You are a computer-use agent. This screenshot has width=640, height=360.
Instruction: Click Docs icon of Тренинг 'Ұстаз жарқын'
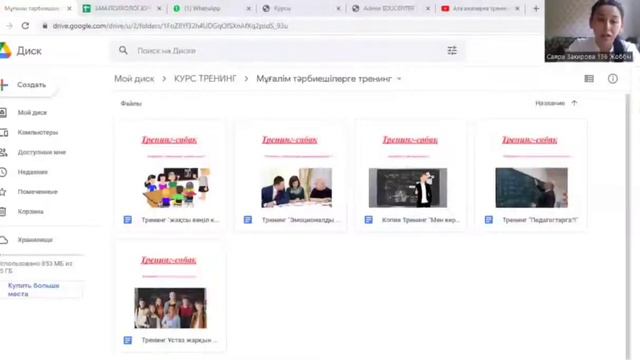click(x=128, y=340)
